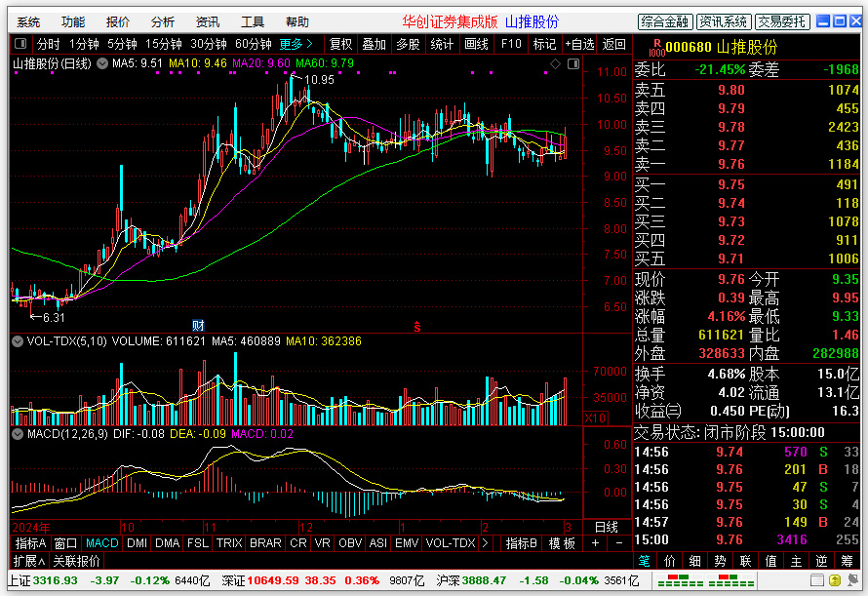This screenshot has width=868, height=596.
Task: Open the 帮助 menu
Action: coord(297,22)
